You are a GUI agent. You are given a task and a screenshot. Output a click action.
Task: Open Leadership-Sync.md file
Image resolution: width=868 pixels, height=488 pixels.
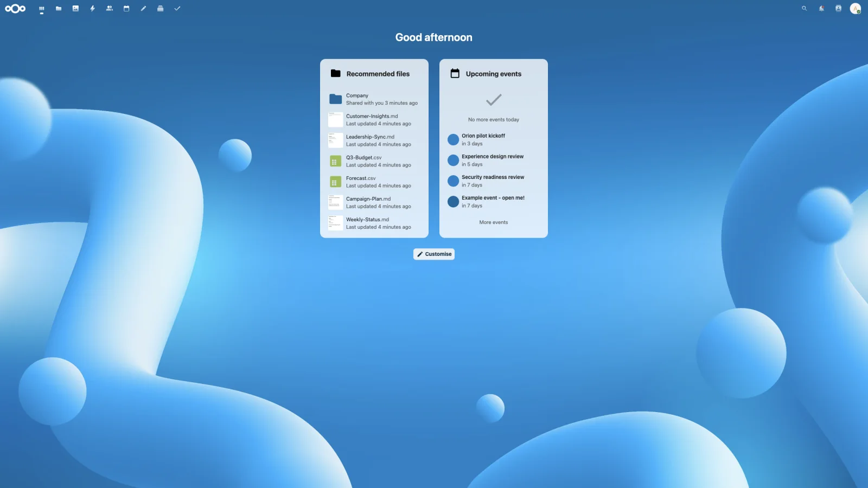[x=374, y=140]
